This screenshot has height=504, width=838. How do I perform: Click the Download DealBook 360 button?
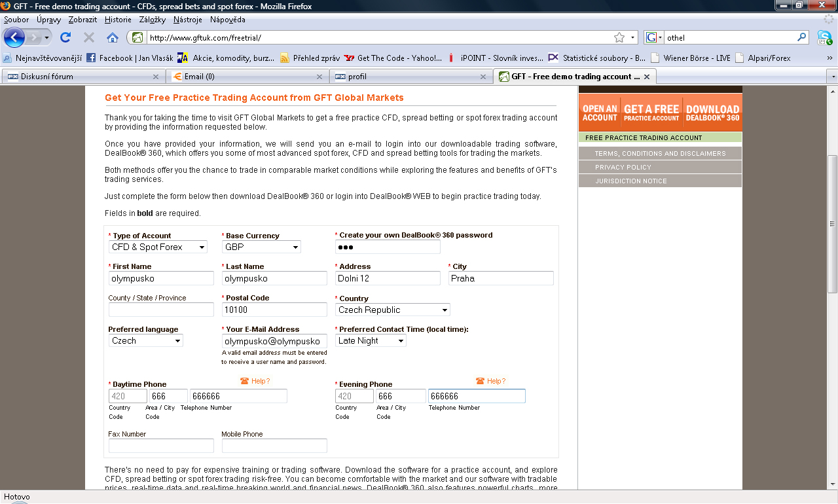point(712,113)
